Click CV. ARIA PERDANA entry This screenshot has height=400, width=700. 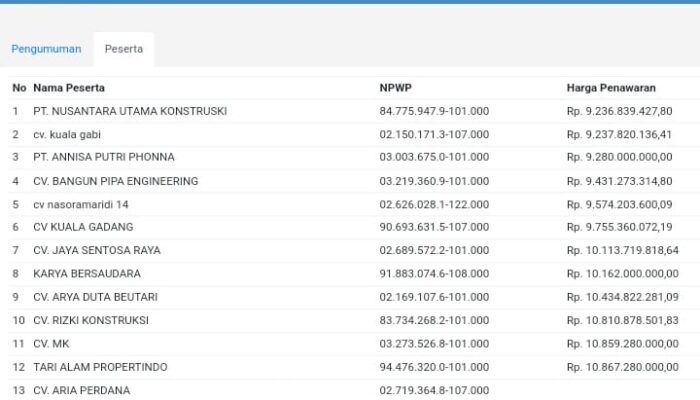point(81,390)
